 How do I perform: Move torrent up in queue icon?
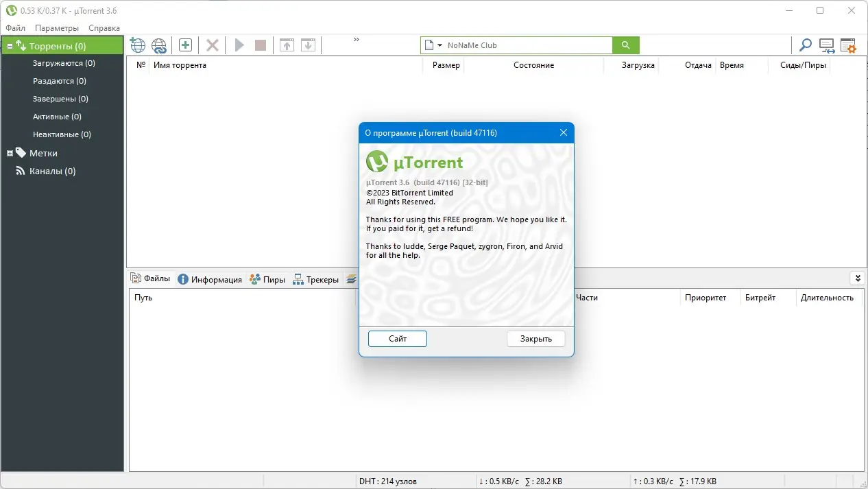287,45
